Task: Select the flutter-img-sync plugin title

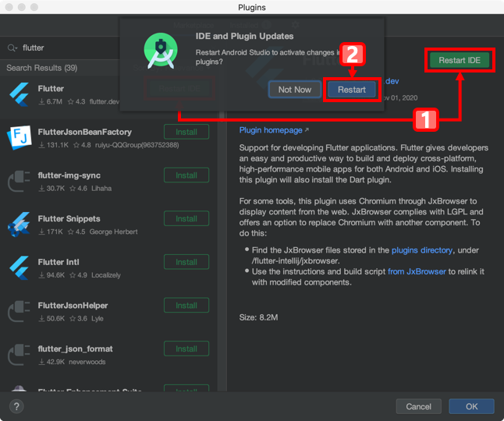Action: point(69,175)
